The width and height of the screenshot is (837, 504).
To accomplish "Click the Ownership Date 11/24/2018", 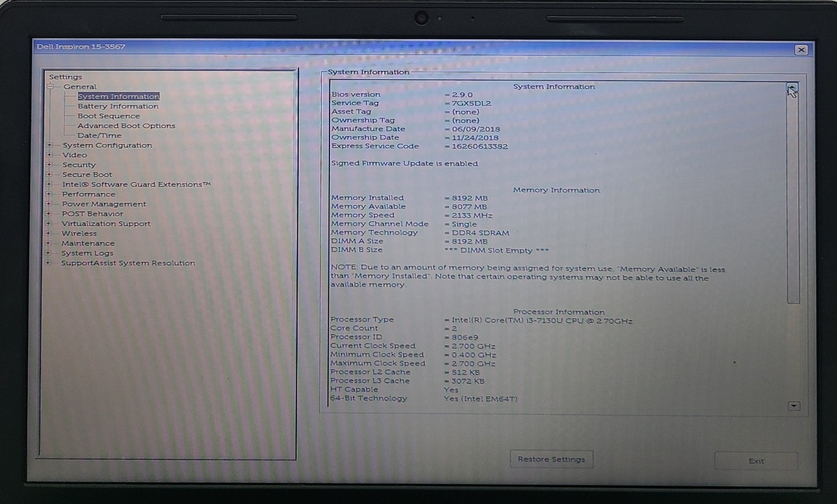I will tap(475, 138).
